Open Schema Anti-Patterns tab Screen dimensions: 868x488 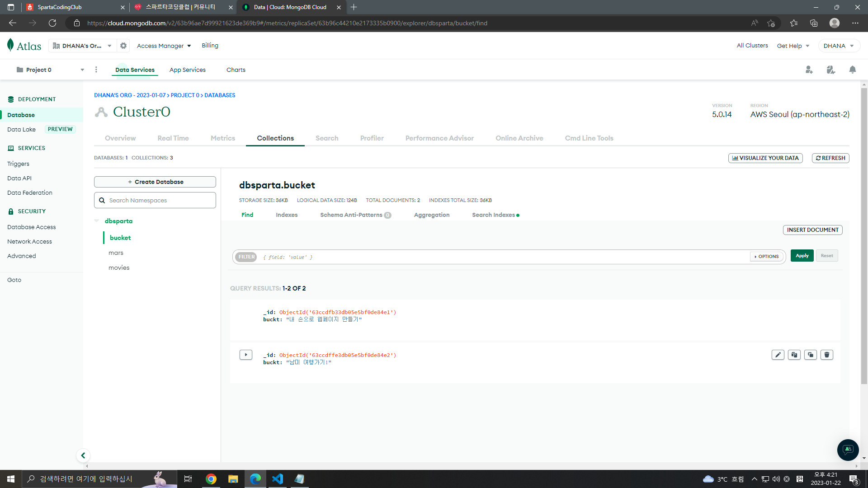(x=355, y=215)
